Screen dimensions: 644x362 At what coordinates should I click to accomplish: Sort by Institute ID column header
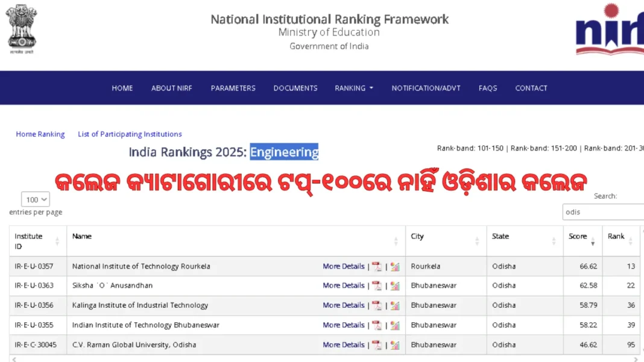37,241
